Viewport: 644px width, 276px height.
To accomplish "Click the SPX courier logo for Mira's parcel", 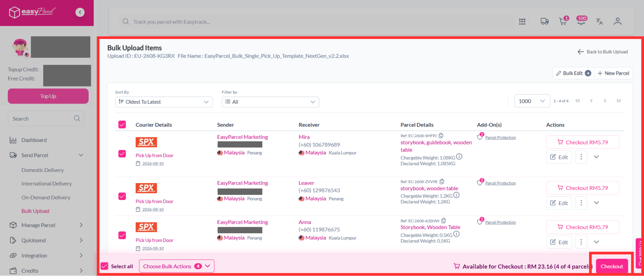I will click(146, 142).
